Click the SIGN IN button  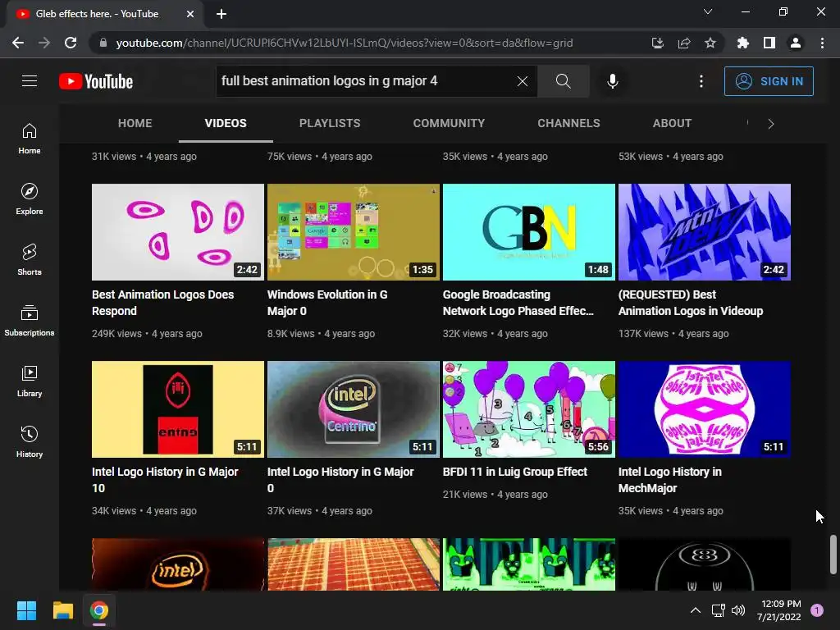(x=769, y=81)
